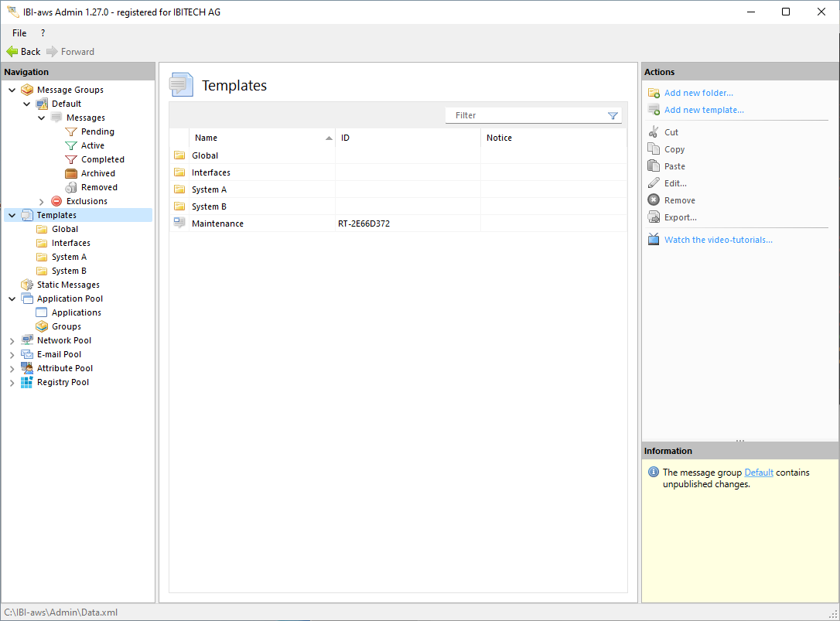This screenshot has height=621, width=840.
Task: Click the Back arrow icon
Action: coord(12,52)
